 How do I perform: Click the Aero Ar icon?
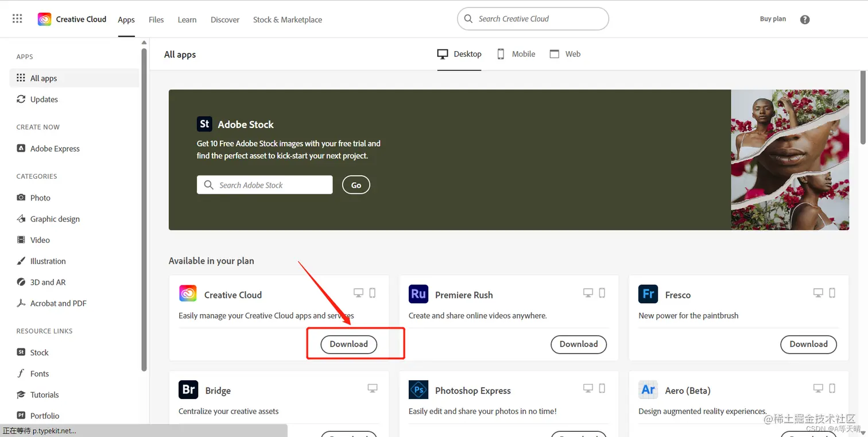tap(648, 389)
